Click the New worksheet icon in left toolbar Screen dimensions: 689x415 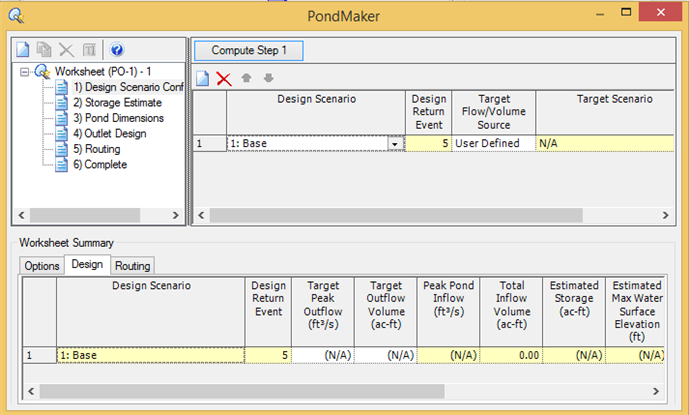click(22, 49)
